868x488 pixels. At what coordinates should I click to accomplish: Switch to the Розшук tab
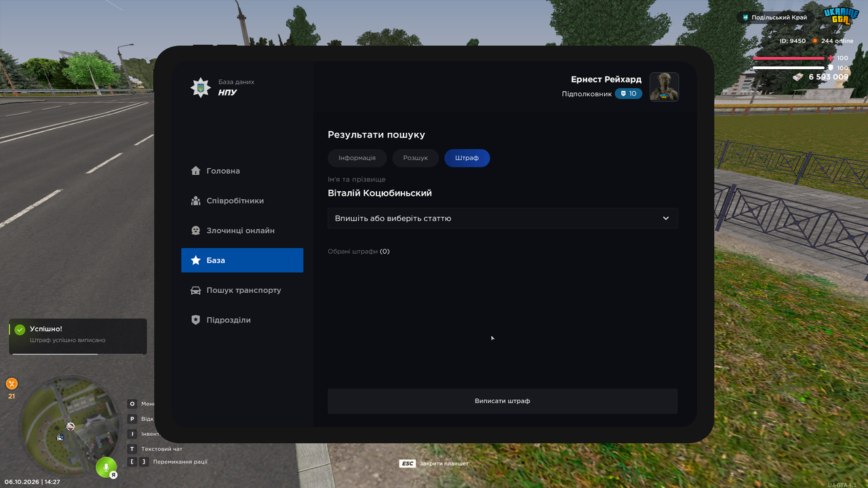pos(416,158)
